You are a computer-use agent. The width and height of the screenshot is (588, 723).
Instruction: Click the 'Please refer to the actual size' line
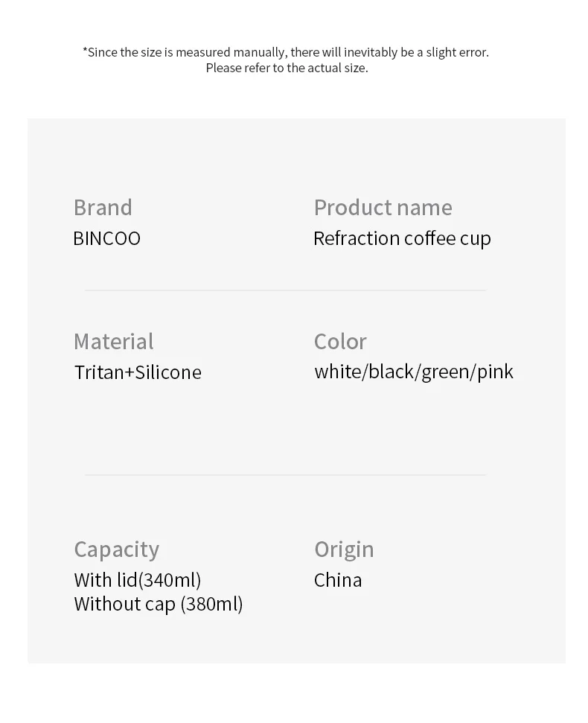coord(287,68)
